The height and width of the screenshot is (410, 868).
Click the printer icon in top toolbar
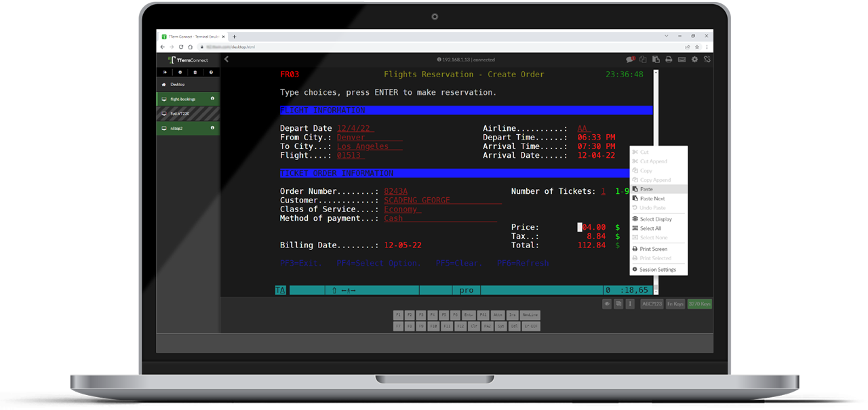click(x=669, y=60)
